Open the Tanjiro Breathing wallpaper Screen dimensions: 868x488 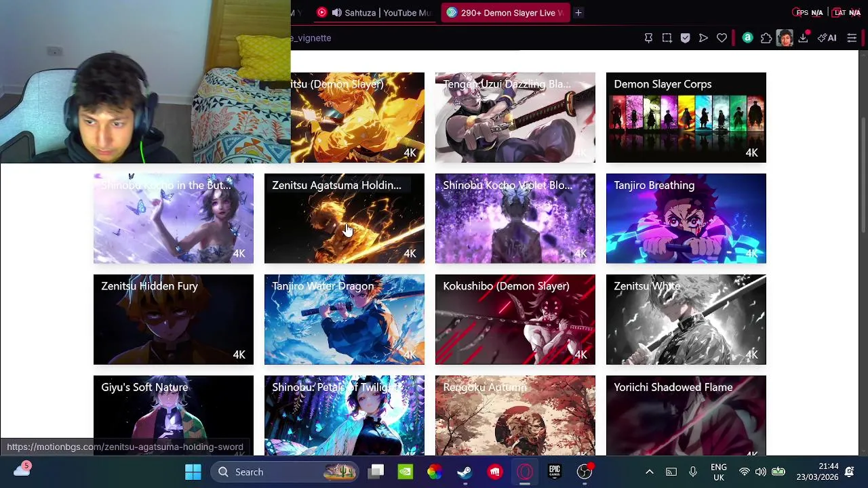(x=686, y=218)
